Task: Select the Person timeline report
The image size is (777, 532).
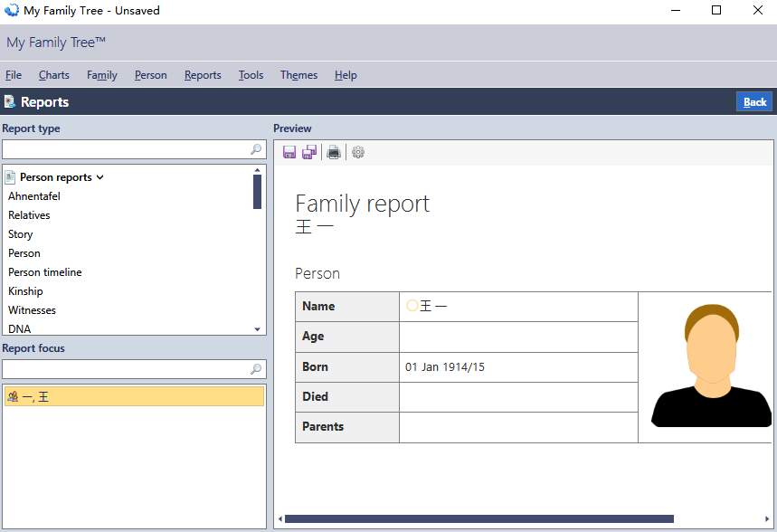Action: [x=45, y=272]
